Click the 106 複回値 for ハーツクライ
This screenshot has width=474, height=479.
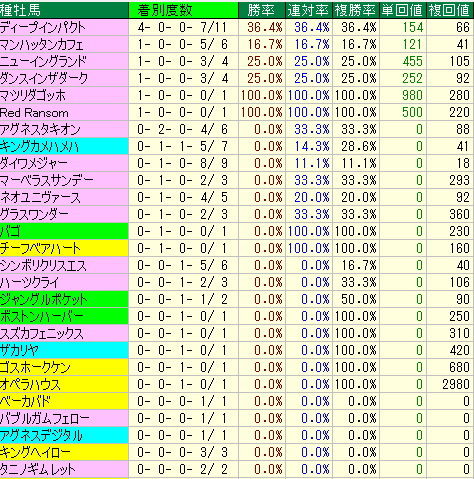tap(460, 282)
